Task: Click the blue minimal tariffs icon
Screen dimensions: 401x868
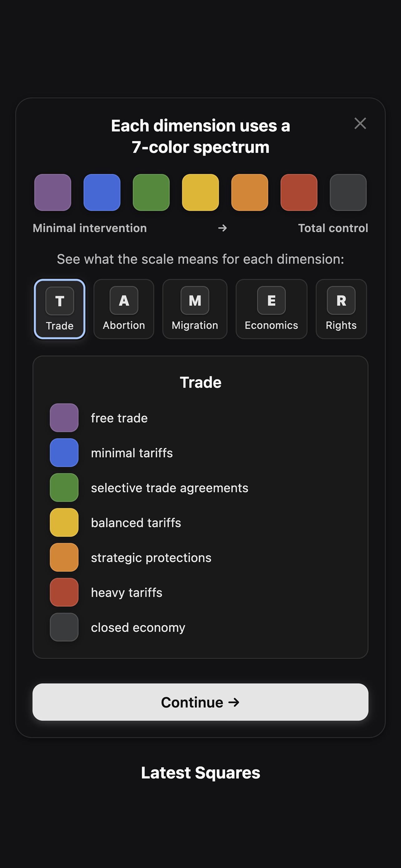Action: tap(64, 452)
